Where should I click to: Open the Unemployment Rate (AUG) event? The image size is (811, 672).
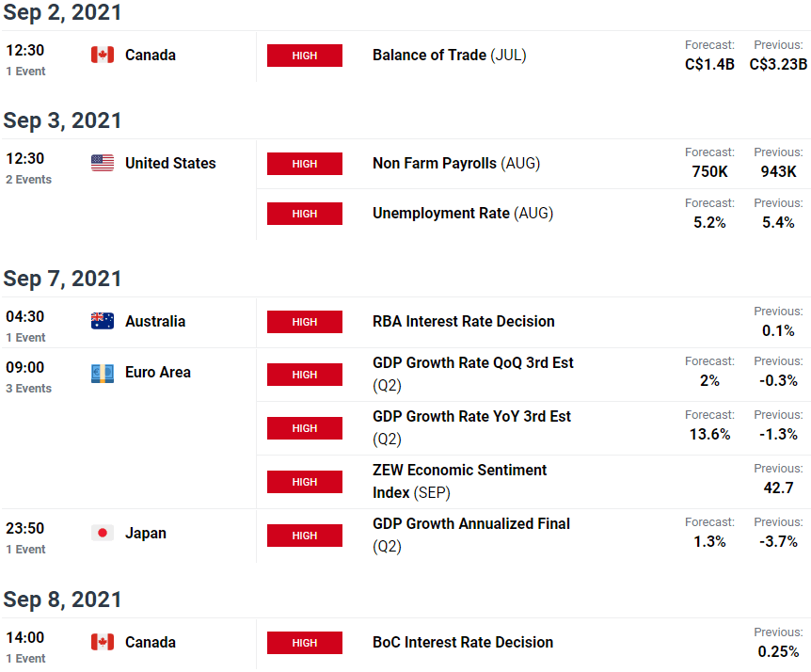click(x=463, y=213)
